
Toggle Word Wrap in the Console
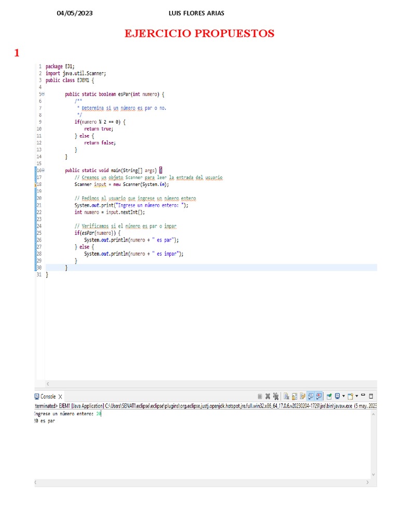click(302, 396)
